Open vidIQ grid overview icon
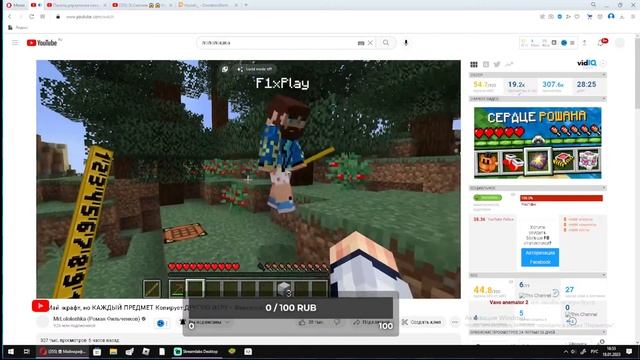The image size is (640, 360). (474, 64)
